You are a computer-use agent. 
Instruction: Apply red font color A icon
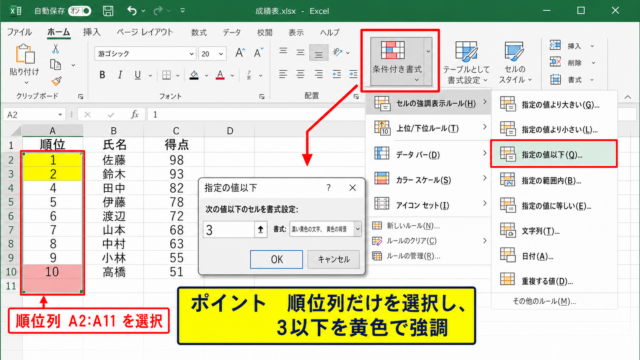tap(220, 75)
